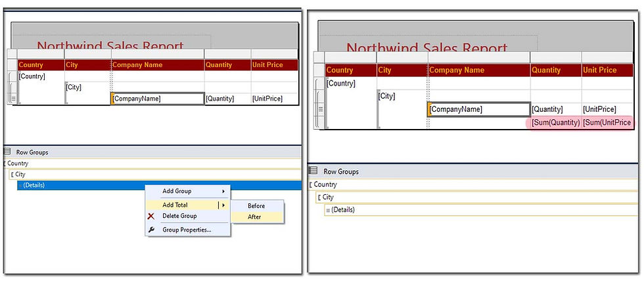644x281 pixels.
Task: Click the Group Properties wrench icon
Action: [x=151, y=230]
